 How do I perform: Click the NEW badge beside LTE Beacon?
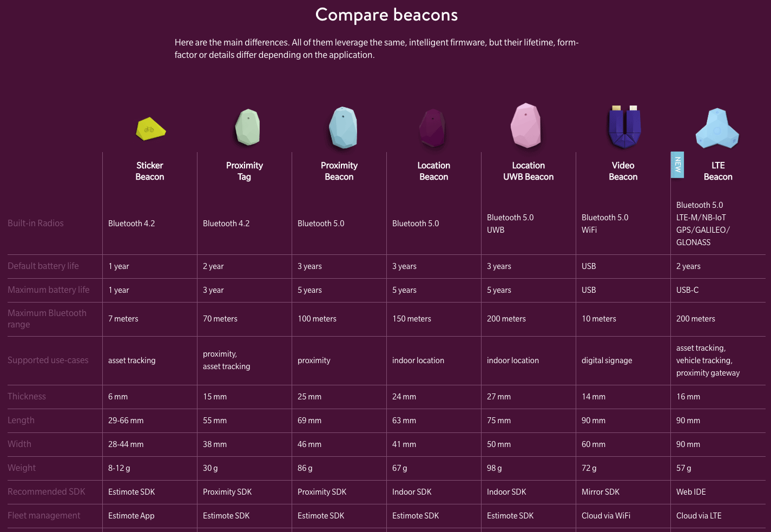[x=677, y=165]
